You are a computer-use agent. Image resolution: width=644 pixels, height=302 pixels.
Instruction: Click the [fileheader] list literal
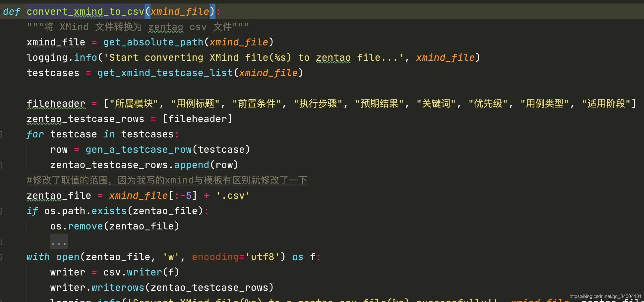coord(197,119)
